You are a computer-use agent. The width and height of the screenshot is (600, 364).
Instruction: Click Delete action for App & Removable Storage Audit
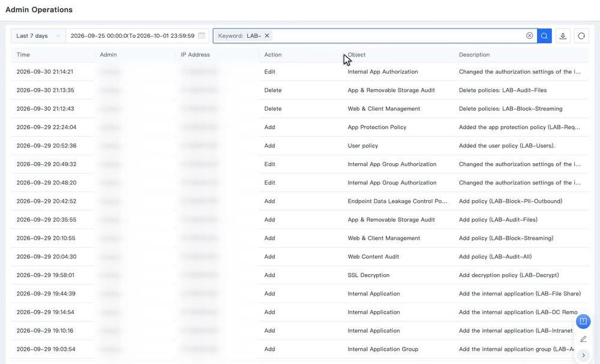(273, 90)
